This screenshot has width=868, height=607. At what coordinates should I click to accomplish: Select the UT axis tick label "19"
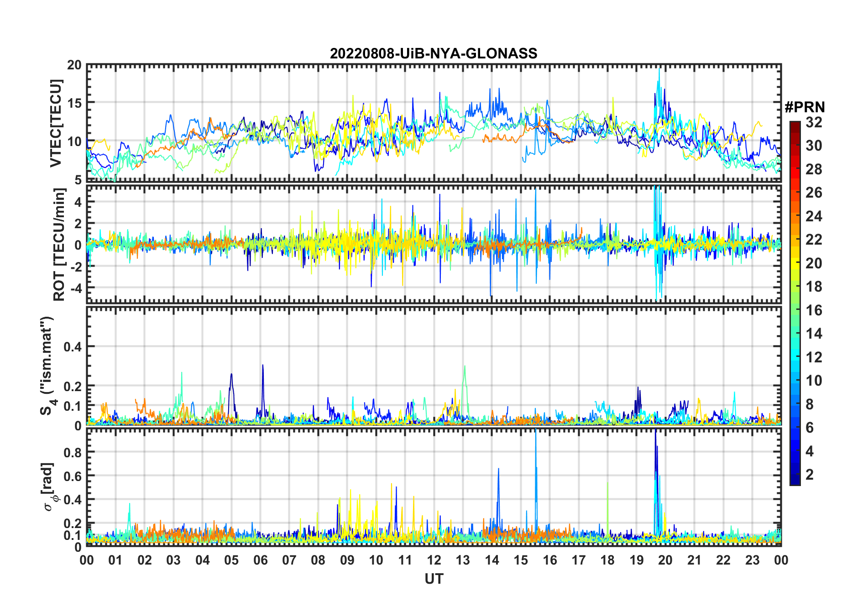[636, 560]
